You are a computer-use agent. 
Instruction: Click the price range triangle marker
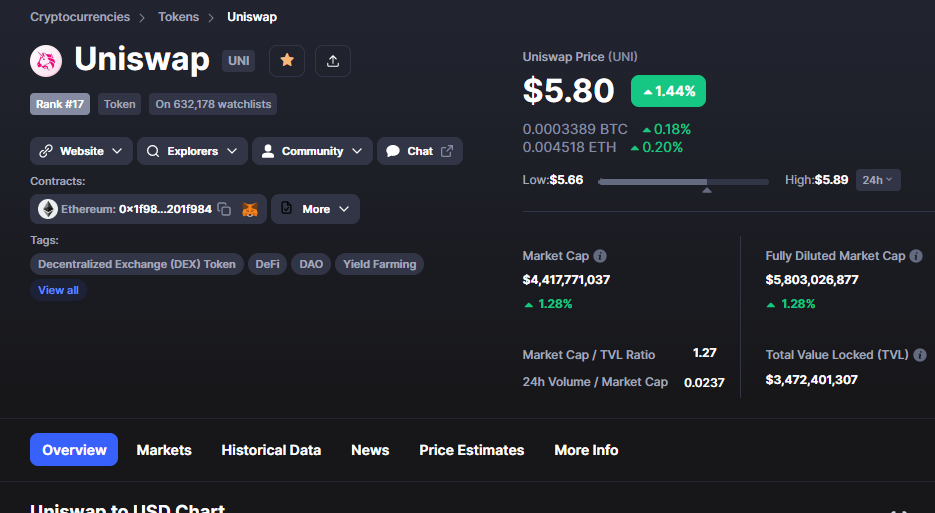707,190
